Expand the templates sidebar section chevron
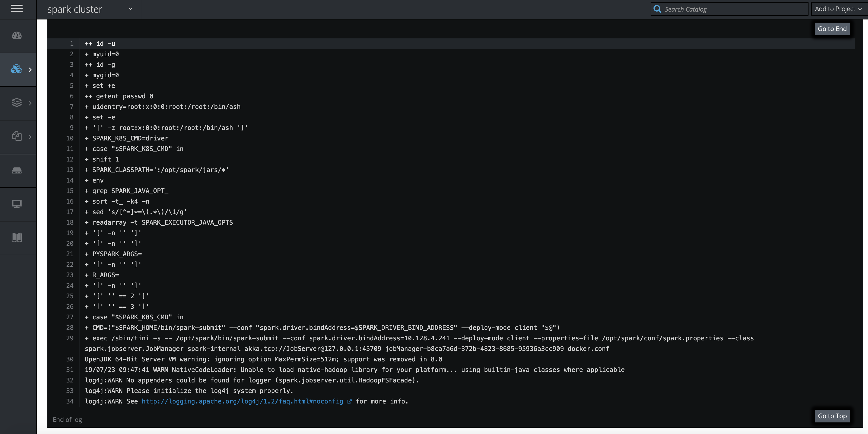The image size is (868, 434). [30, 137]
